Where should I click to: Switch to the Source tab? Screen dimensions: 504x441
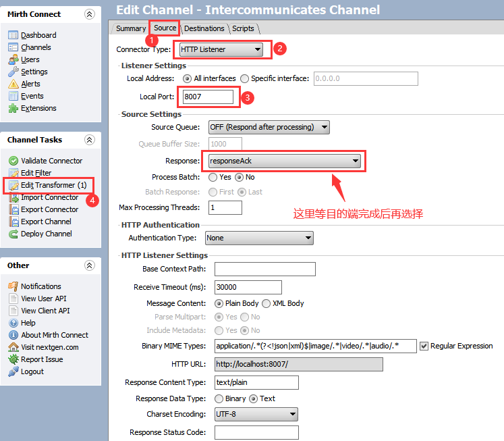[165, 28]
